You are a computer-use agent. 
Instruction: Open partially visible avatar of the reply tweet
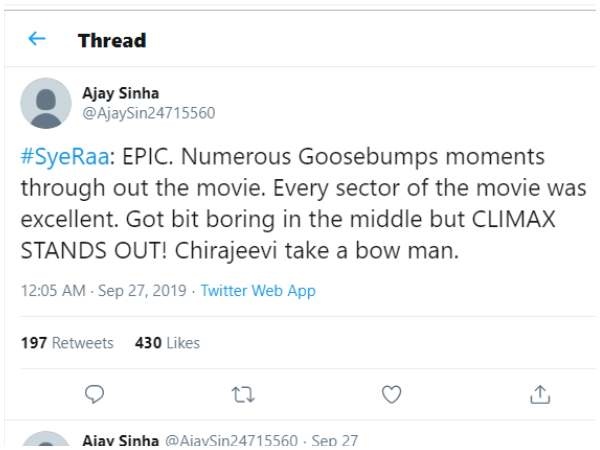(x=46, y=440)
